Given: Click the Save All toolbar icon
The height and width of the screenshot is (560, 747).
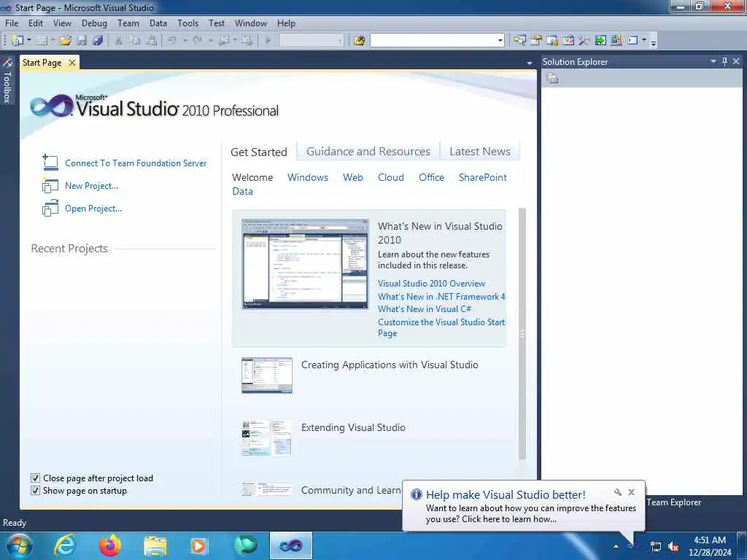Looking at the screenshot, I should tap(98, 41).
